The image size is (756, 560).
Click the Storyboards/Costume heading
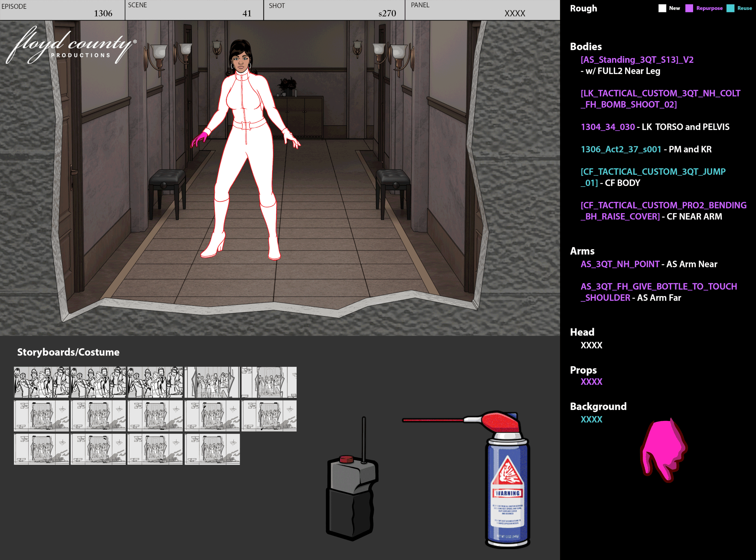click(x=68, y=352)
